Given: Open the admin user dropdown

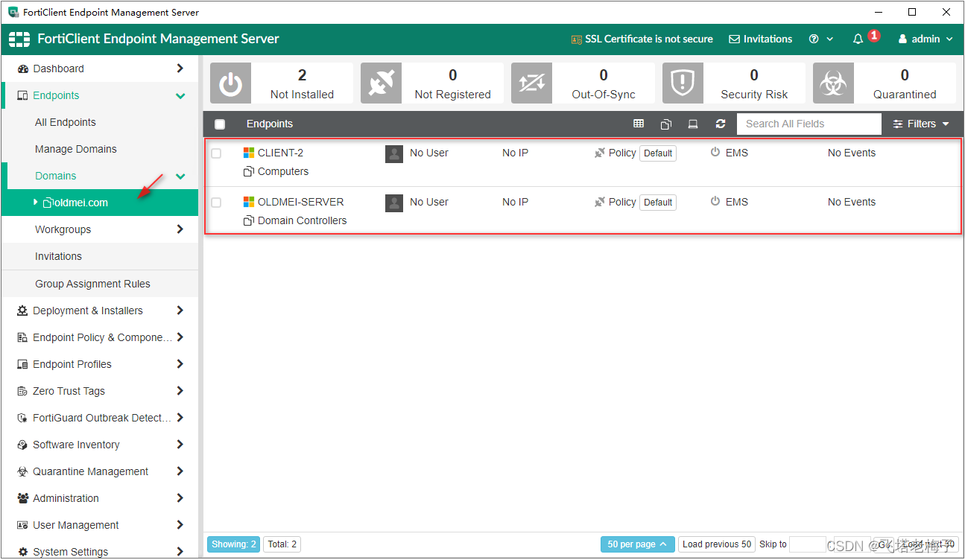Looking at the screenshot, I should (x=926, y=39).
